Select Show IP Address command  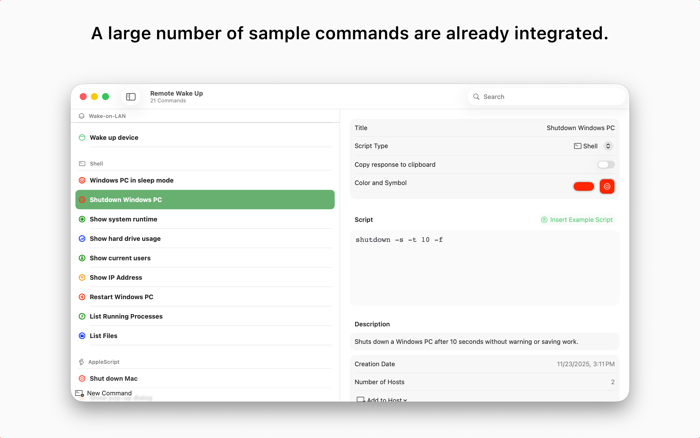(205, 277)
